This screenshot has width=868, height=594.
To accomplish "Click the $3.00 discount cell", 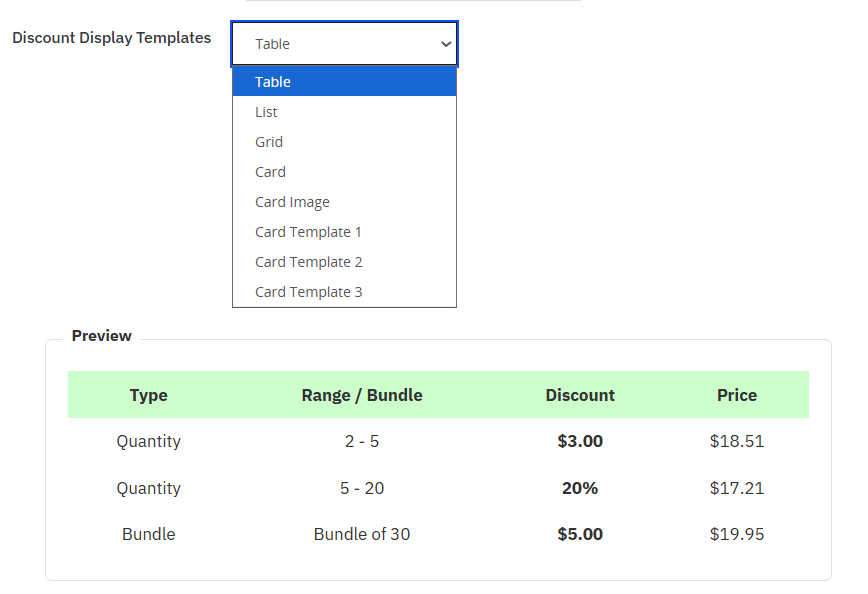I will pos(580,441).
